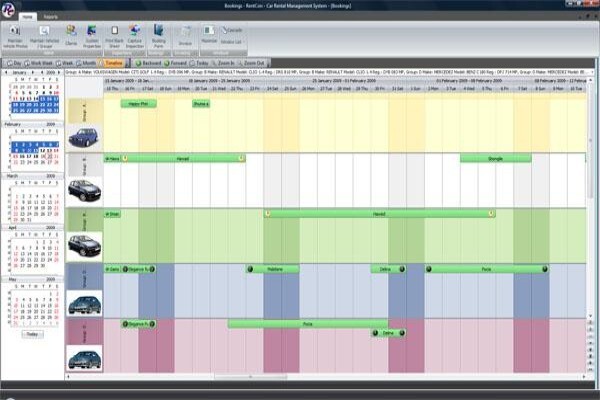Switch to the Reports ribbon tab
Image resolution: width=600 pixels, height=400 pixels.
50,17
